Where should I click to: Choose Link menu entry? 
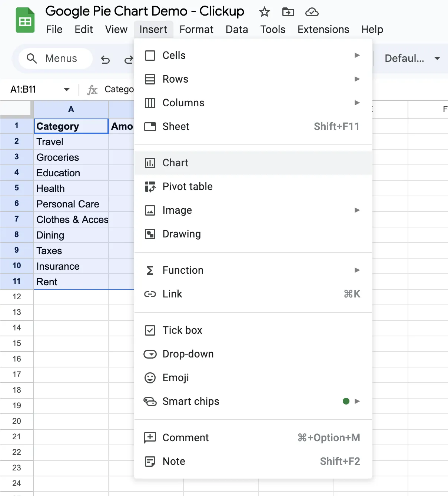click(x=253, y=294)
